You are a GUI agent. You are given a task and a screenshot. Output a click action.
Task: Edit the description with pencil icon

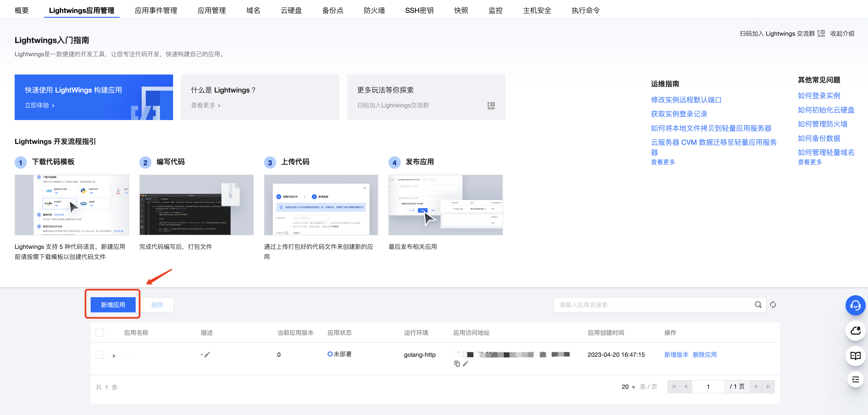207,355
